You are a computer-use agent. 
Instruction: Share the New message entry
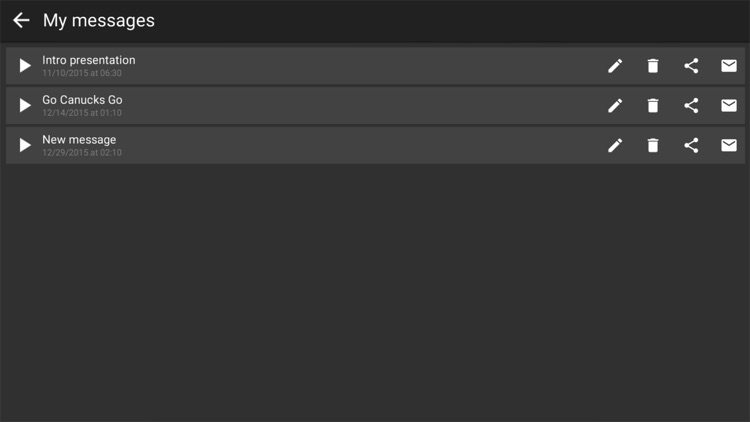pos(691,145)
